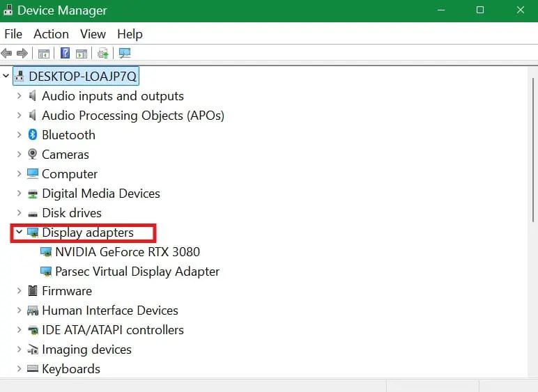Open the Action menu
The width and height of the screenshot is (538, 392).
[51, 34]
